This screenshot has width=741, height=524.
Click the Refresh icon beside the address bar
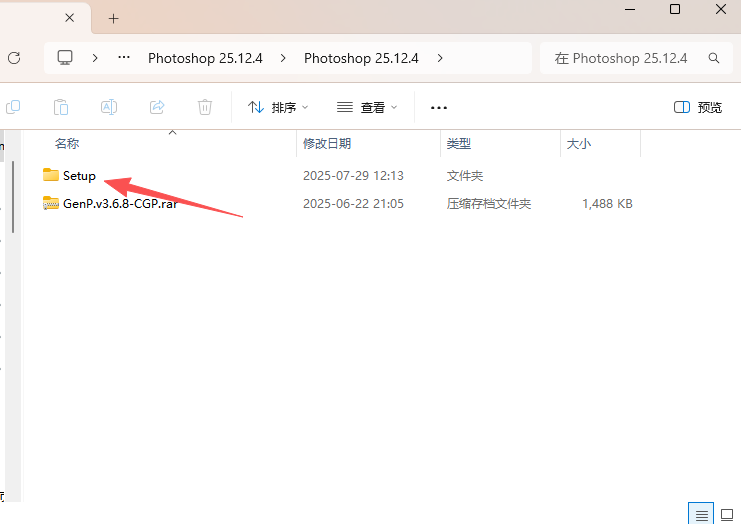tap(14, 58)
